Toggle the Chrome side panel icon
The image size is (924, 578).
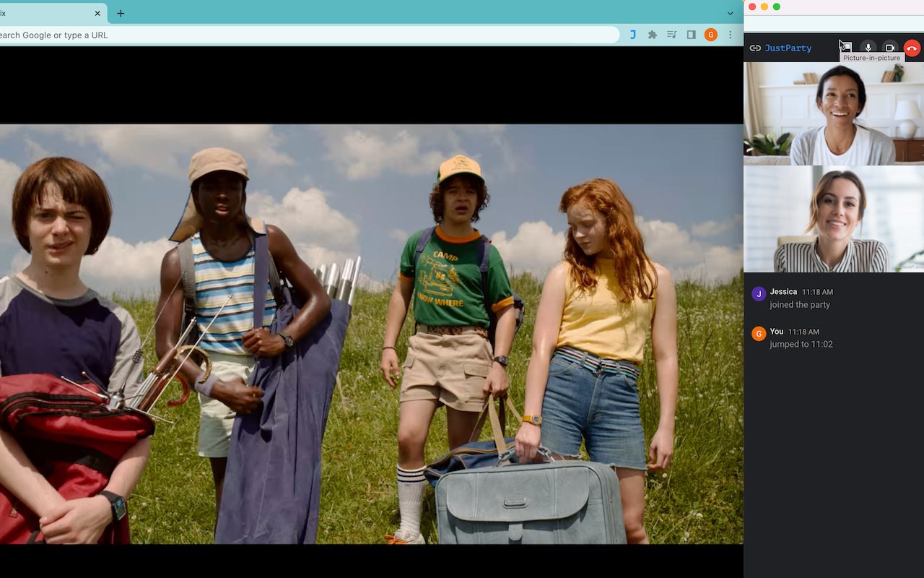692,35
